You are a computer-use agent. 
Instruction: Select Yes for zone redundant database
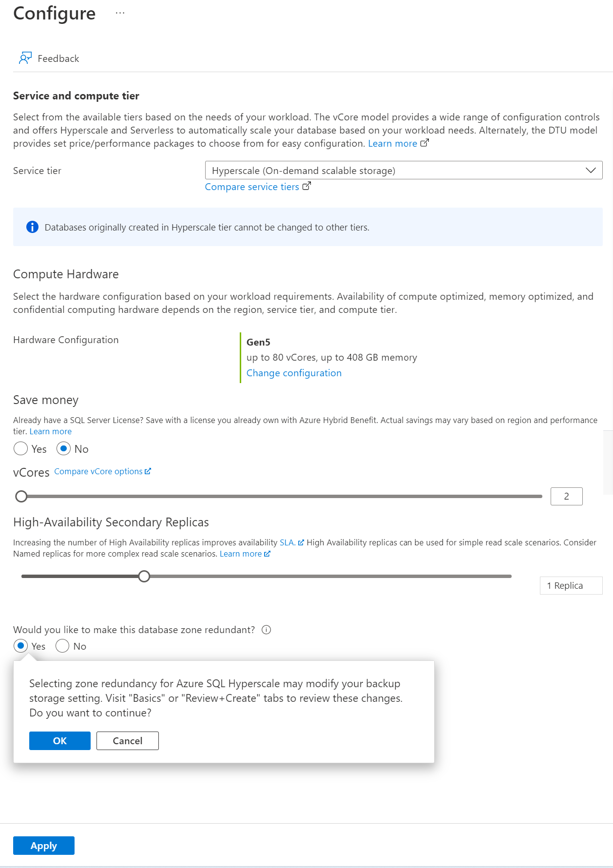point(21,646)
